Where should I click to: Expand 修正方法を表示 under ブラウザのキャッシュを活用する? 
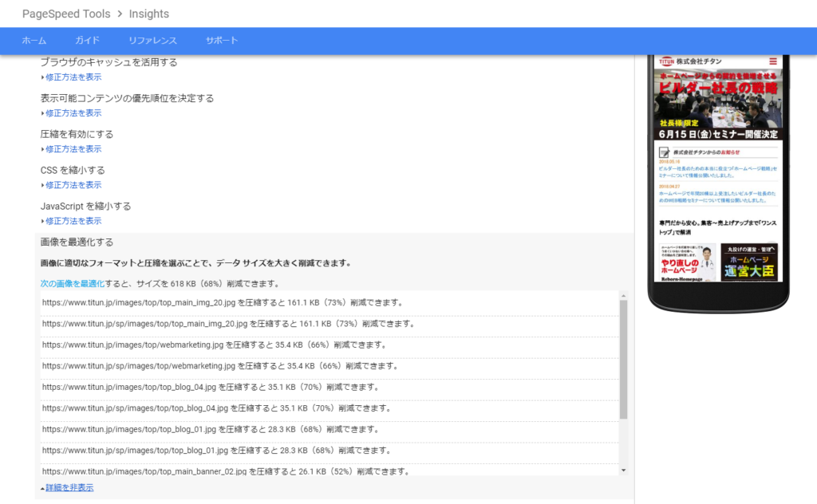click(x=73, y=77)
